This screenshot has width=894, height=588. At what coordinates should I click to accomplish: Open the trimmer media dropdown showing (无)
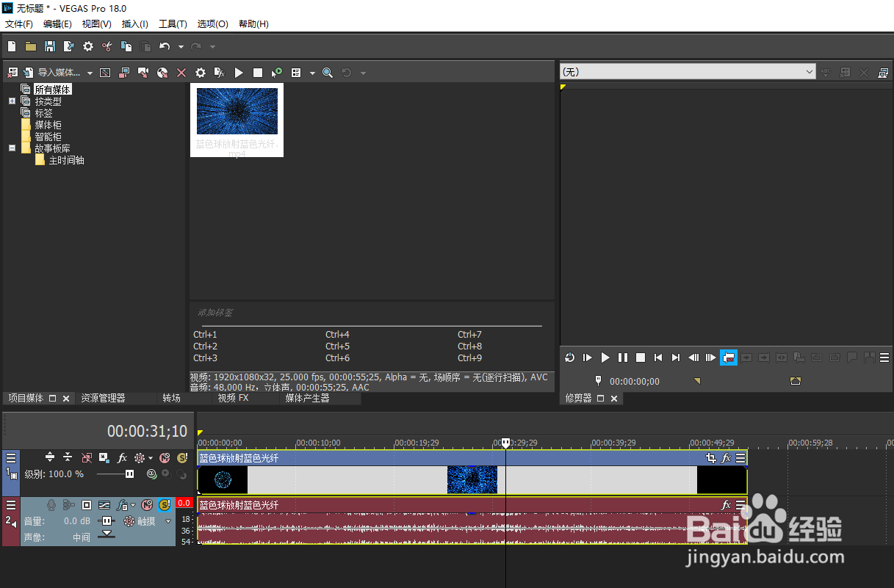pyautogui.click(x=688, y=72)
